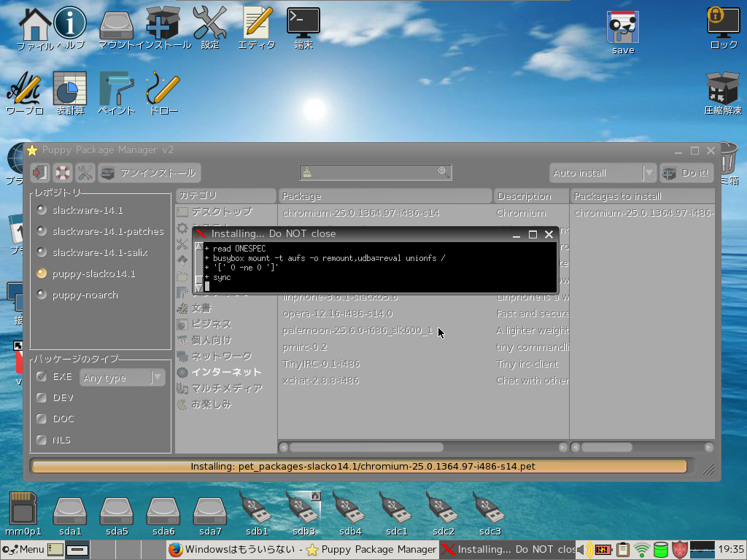Click the Package column header
This screenshot has height=560, width=747.
[x=385, y=195]
